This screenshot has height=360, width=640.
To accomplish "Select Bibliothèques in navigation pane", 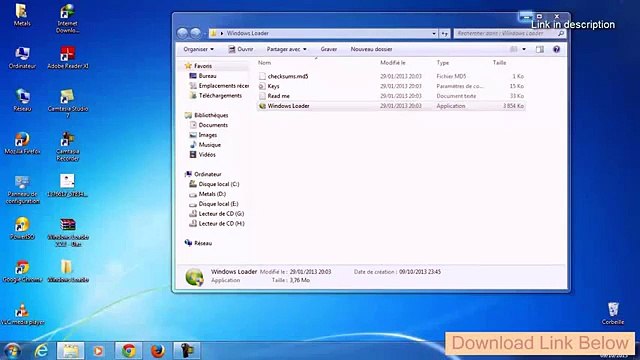I will click(x=211, y=116).
